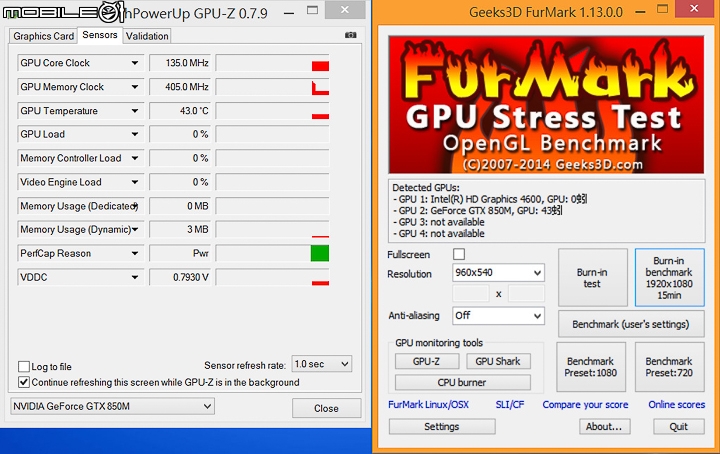Click the 3 MB dynamic memory value
The image size is (720, 454).
pyautogui.click(x=180, y=230)
